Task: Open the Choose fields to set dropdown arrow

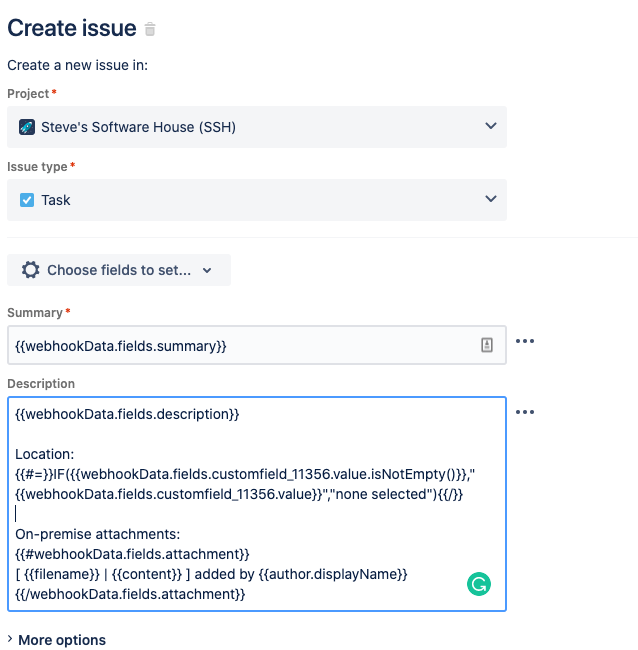Action: pyautogui.click(x=207, y=271)
